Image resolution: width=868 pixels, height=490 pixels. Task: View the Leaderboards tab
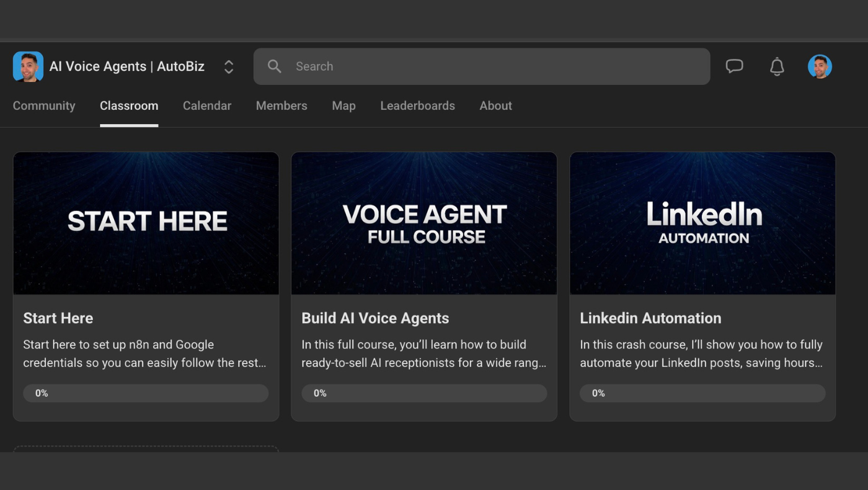417,106
